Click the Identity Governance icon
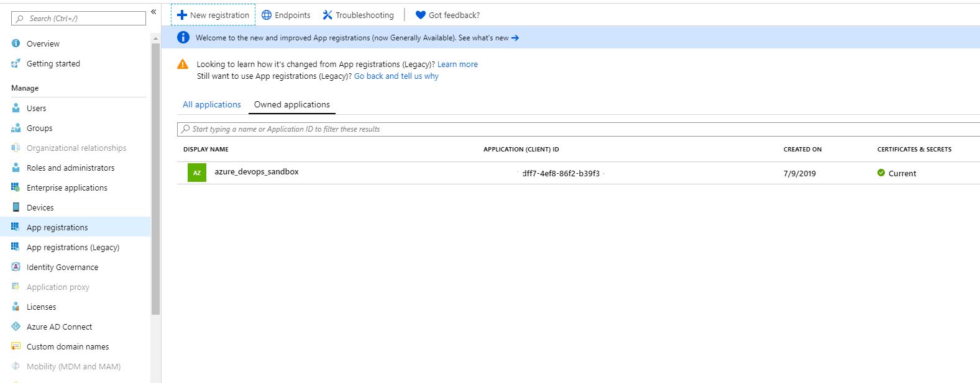 pyautogui.click(x=16, y=267)
